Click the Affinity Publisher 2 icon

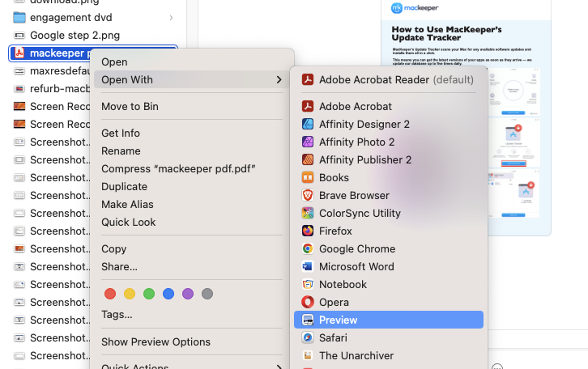308,159
